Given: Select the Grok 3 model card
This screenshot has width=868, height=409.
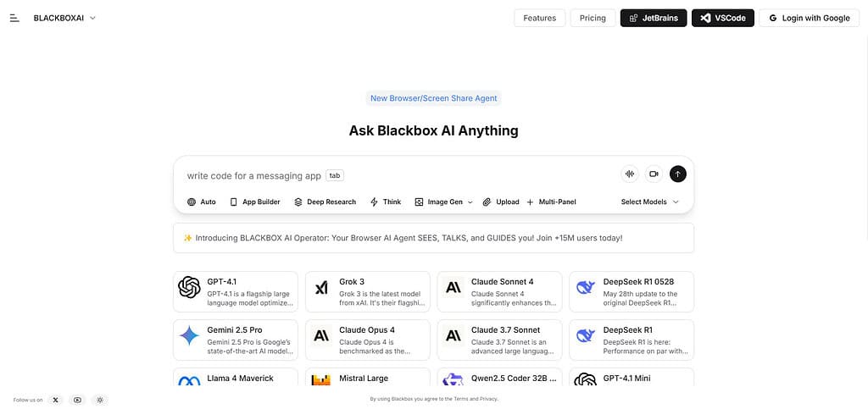Looking at the screenshot, I should pos(368,292).
